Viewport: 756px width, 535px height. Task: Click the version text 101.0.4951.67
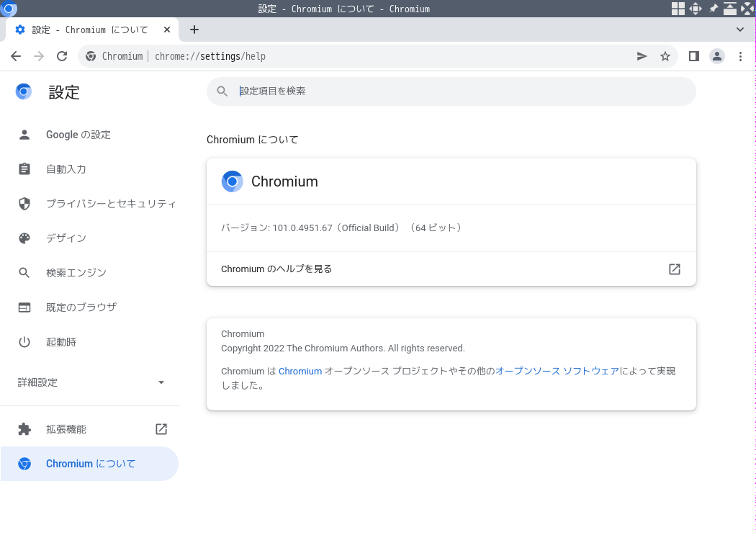pyautogui.click(x=302, y=228)
